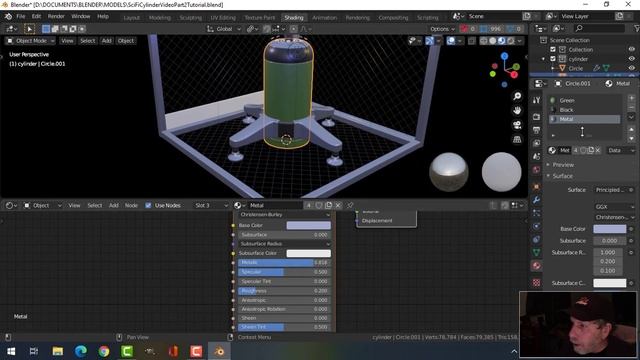Toggle fake user shield in node editor
This screenshot has height=360, width=640.
click(319, 205)
